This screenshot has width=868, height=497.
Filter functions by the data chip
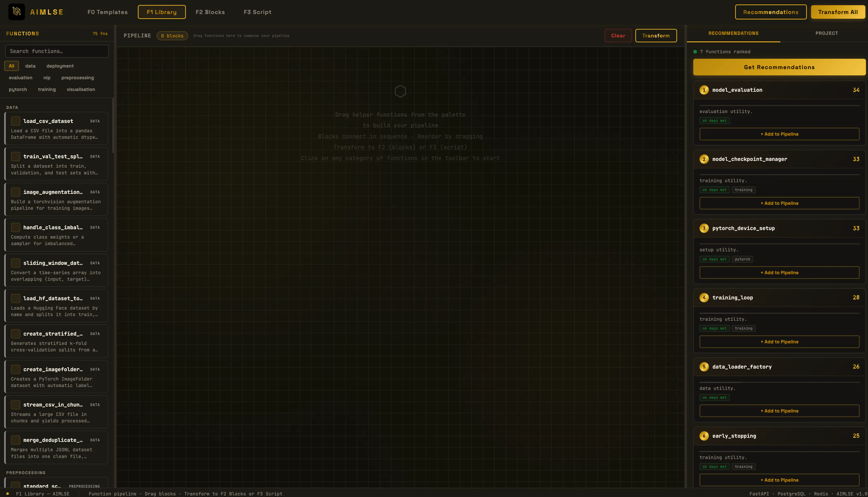pos(30,66)
